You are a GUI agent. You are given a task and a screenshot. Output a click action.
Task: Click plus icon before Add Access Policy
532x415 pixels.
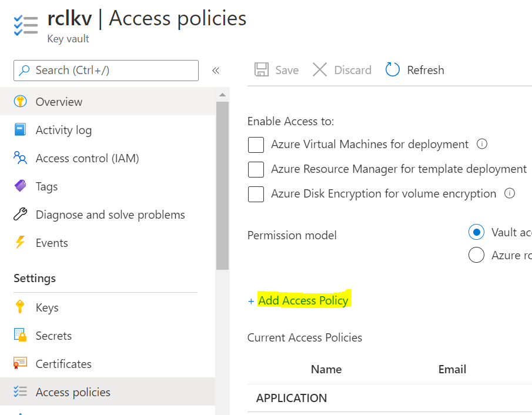(x=251, y=301)
